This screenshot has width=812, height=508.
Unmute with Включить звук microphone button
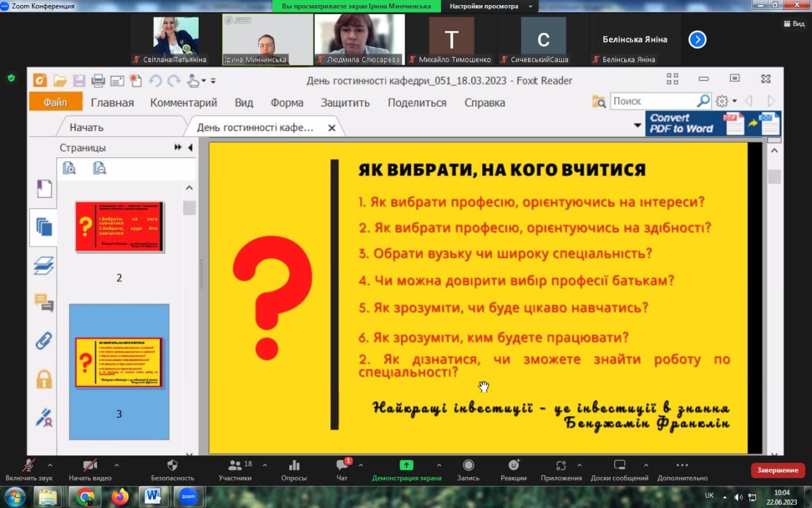coord(29,470)
